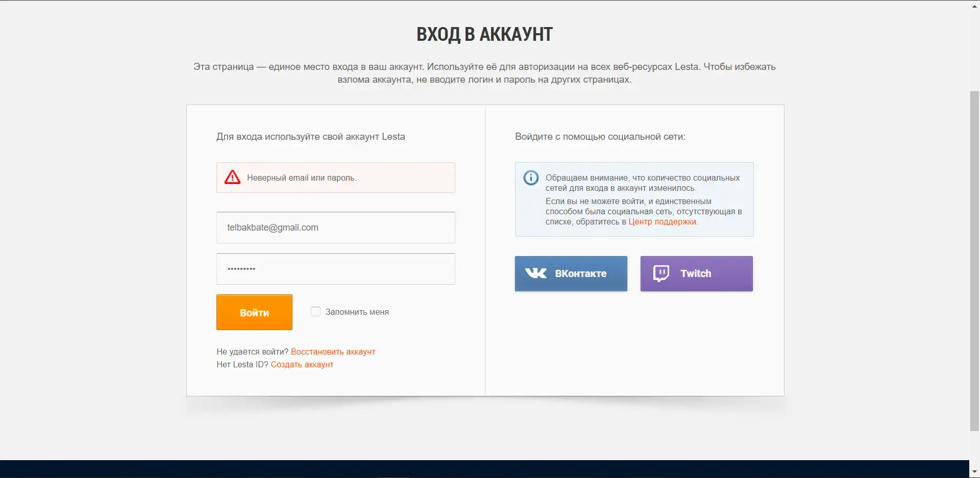The height and width of the screenshot is (478, 980).
Task: Click the VK logo icon
Action: [x=536, y=273]
